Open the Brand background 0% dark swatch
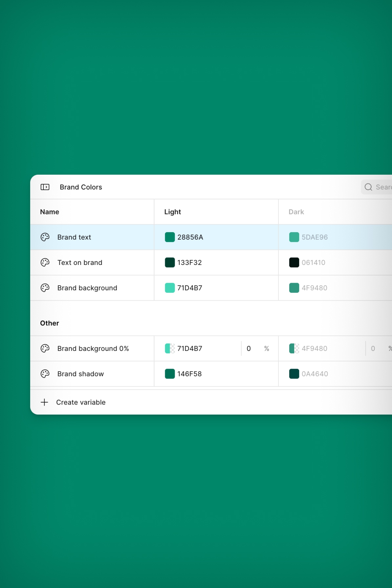392x588 pixels. pos(294,348)
